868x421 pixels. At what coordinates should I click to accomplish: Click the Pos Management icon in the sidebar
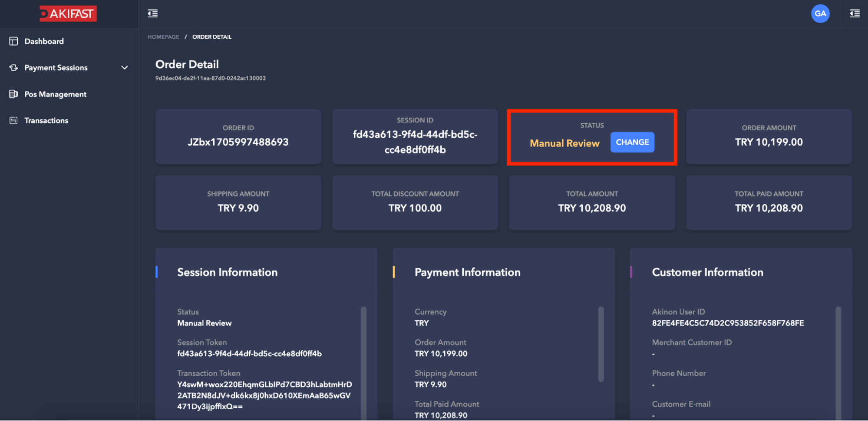[x=14, y=94]
